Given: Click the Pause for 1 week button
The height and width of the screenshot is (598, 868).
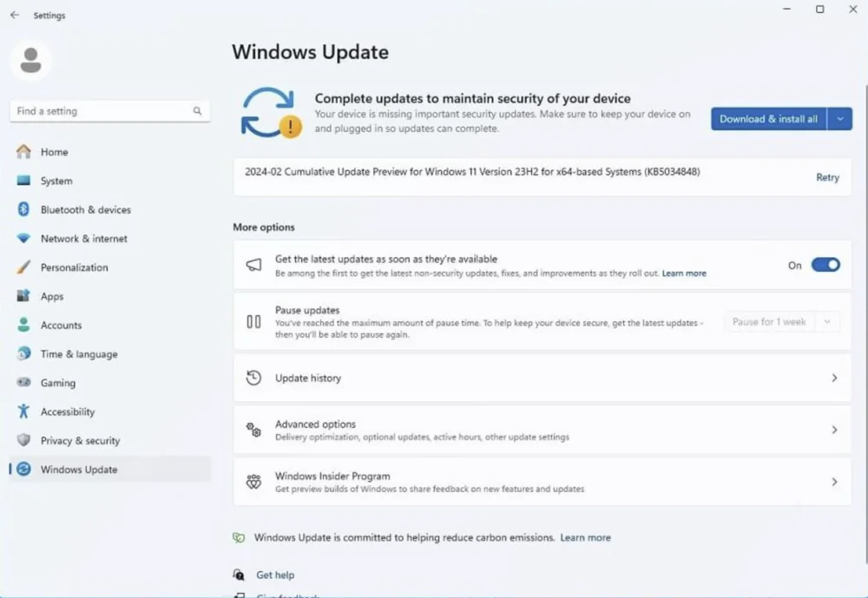Looking at the screenshot, I should pyautogui.click(x=769, y=322).
